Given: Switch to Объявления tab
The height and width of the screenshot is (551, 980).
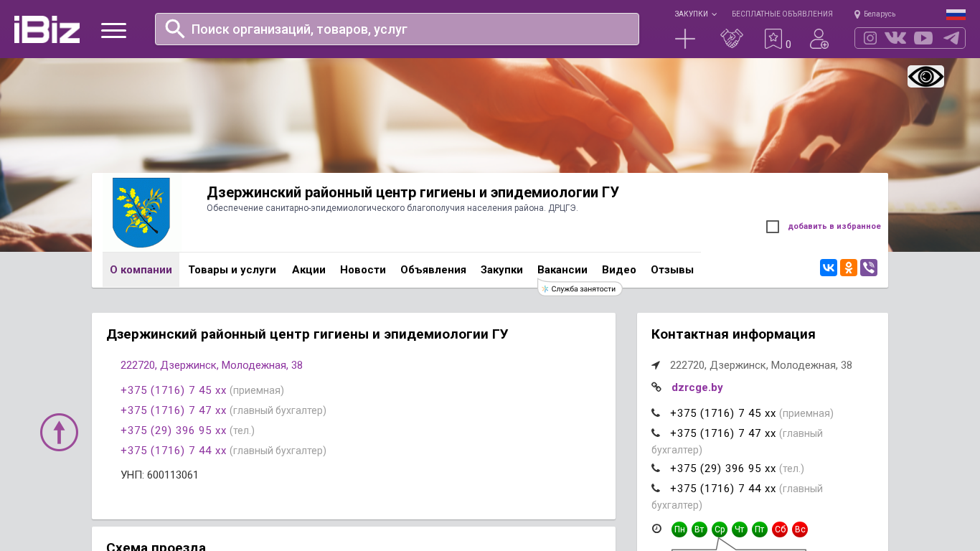Looking at the screenshot, I should [x=433, y=270].
